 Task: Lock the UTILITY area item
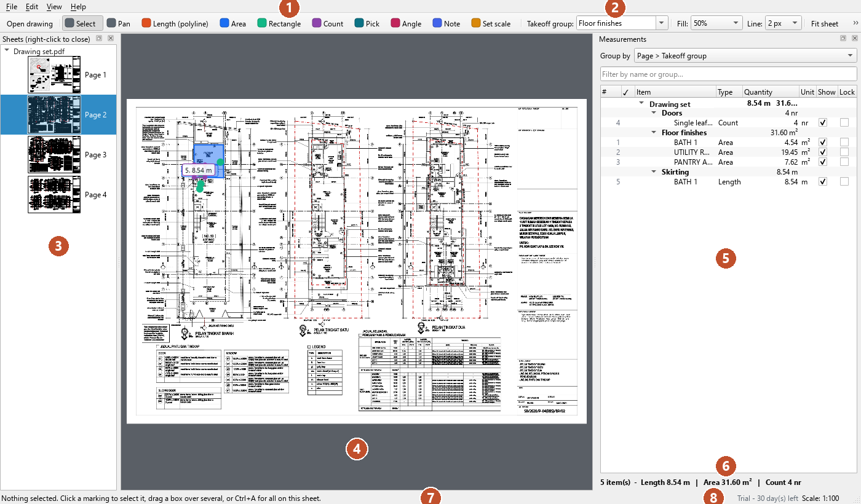coord(844,152)
